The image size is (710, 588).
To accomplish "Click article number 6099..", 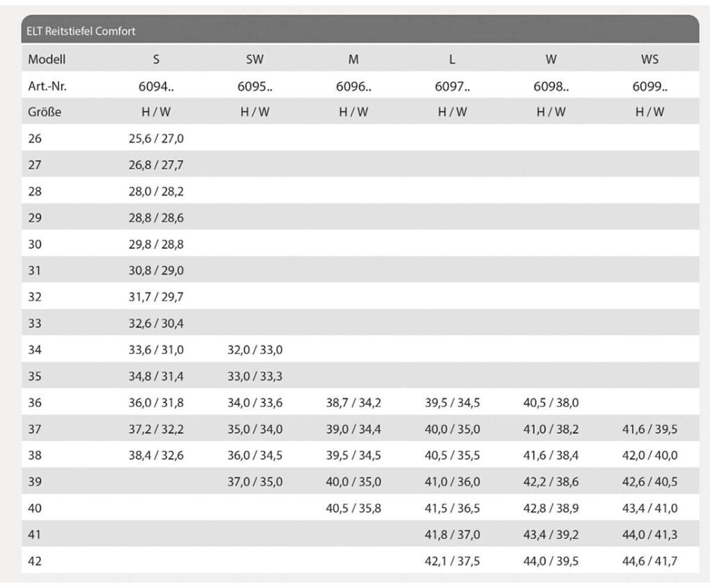I will [650, 87].
